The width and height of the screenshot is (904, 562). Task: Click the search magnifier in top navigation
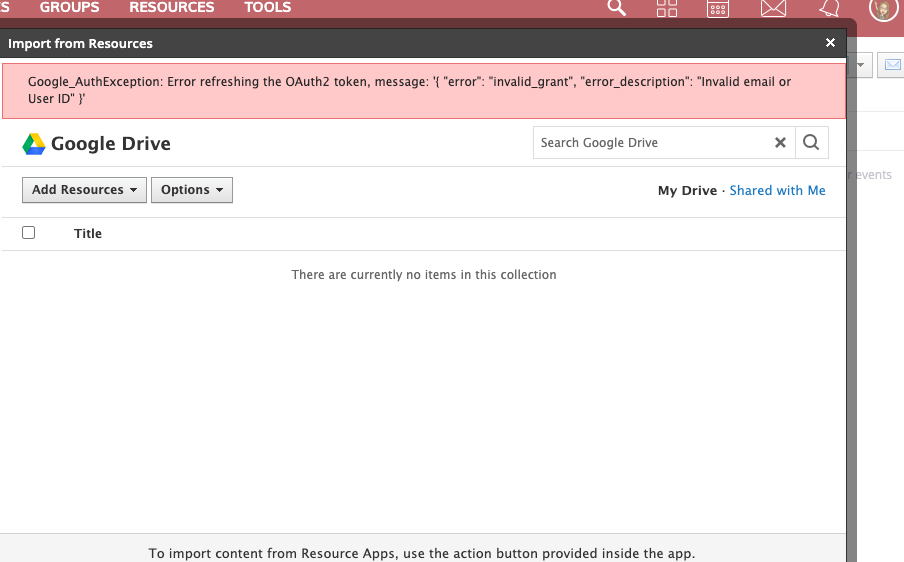click(x=616, y=8)
